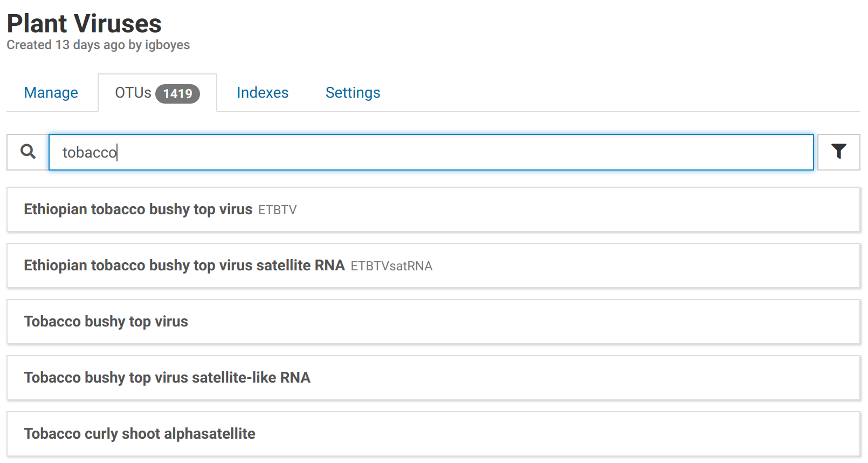Click the ETBTV abbreviation label

click(278, 210)
